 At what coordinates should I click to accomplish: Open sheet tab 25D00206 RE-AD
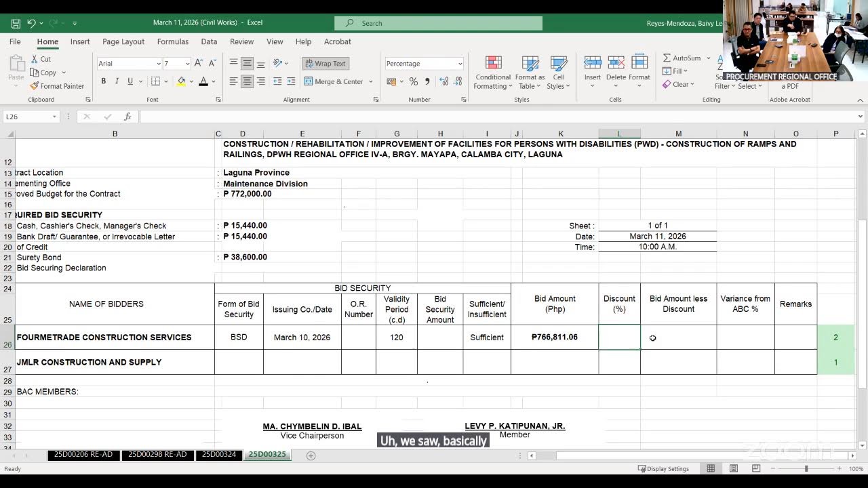pyautogui.click(x=83, y=455)
